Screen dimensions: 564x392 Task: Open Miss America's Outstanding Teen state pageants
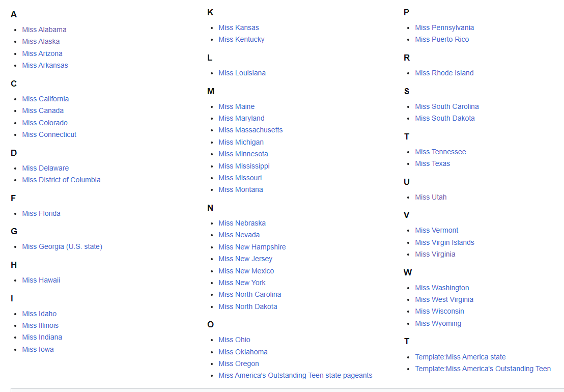295,376
